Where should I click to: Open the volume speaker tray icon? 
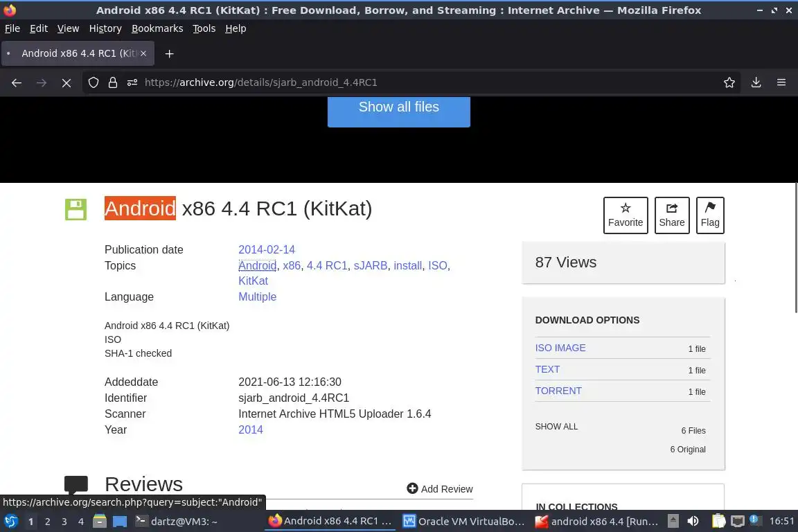pyautogui.click(x=693, y=521)
